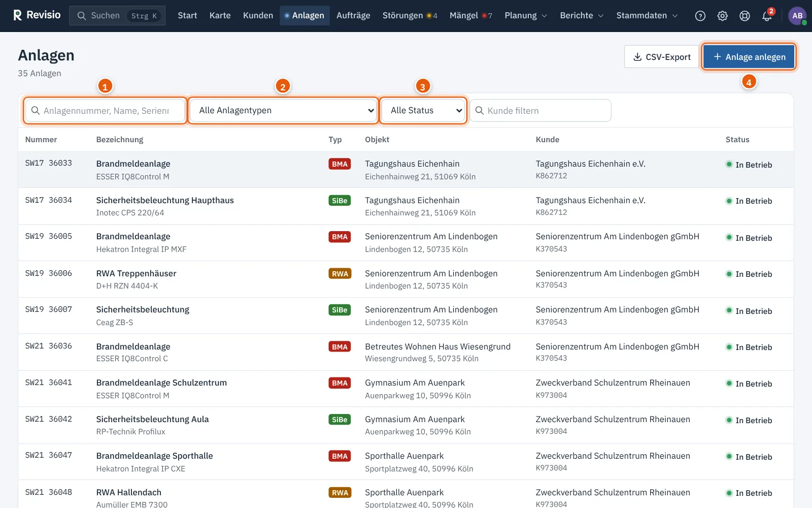Open AB user avatar menu
Screen dimensions: 812x508
[797, 16]
